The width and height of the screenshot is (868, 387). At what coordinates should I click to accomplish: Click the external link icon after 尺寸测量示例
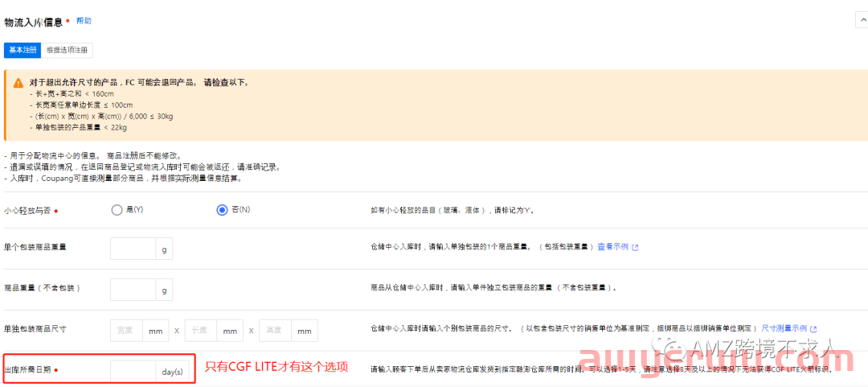pos(813,328)
